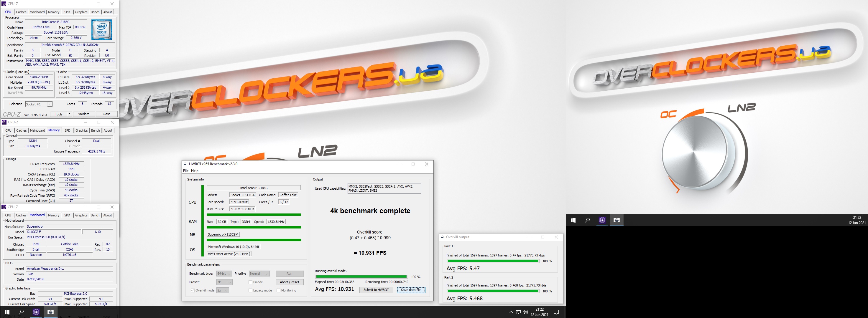
Task: Click the Submit to HWBOT button
Action: tap(376, 290)
